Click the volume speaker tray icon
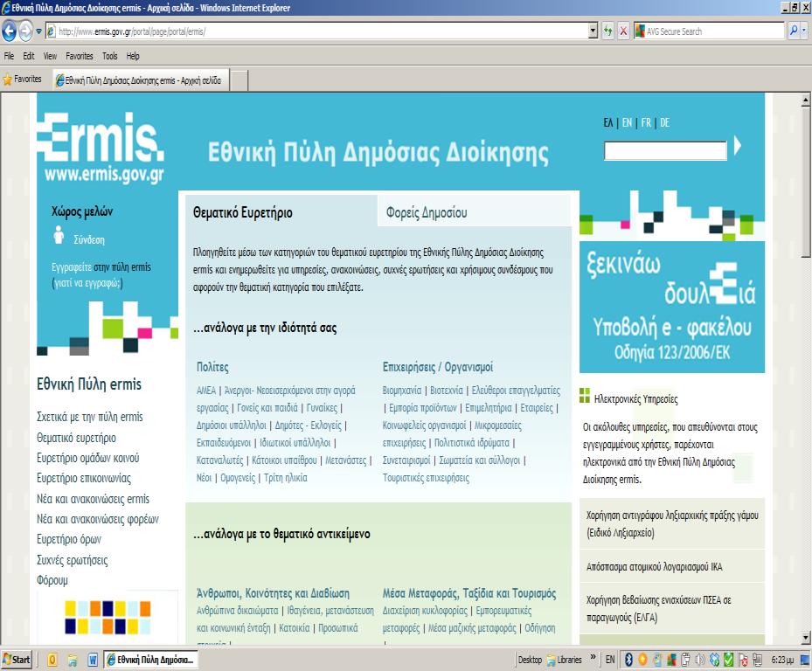 [x=699, y=660]
